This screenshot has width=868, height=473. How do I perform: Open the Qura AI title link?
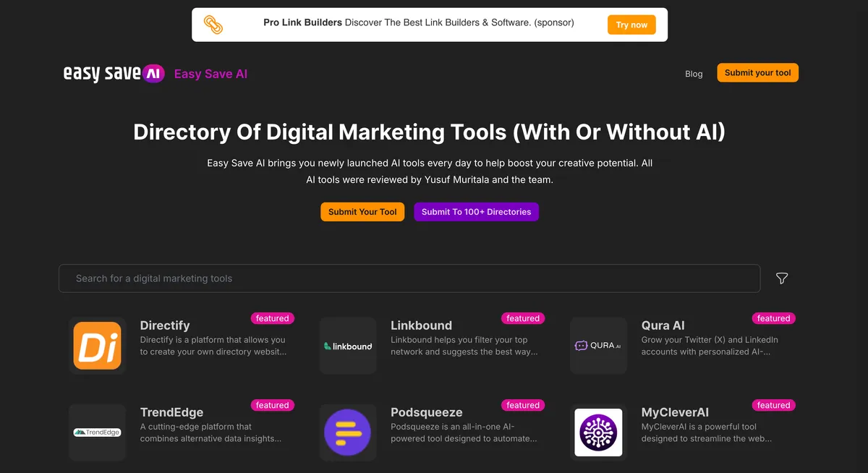(663, 325)
